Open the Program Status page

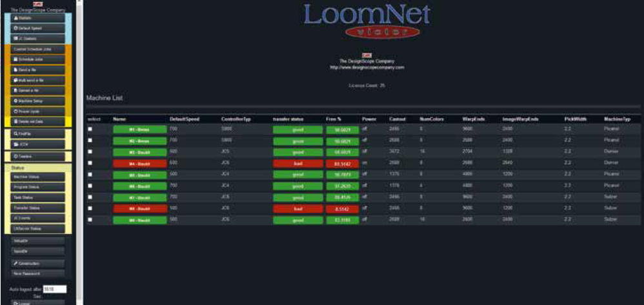(38, 187)
